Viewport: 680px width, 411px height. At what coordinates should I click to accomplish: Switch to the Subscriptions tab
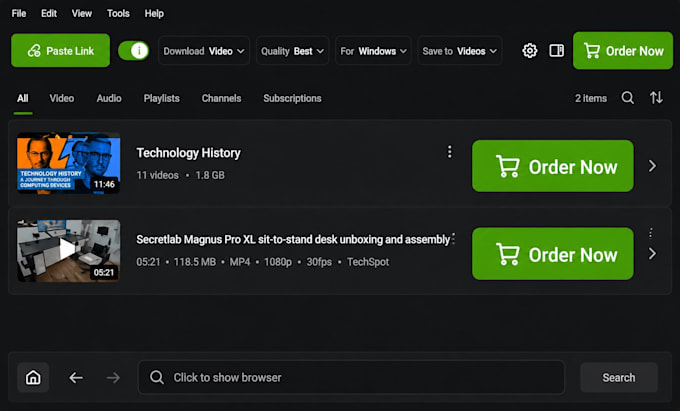tap(292, 98)
